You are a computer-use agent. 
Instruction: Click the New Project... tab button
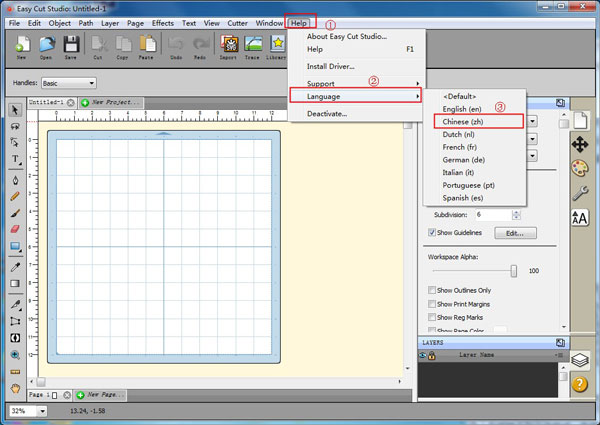112,102
